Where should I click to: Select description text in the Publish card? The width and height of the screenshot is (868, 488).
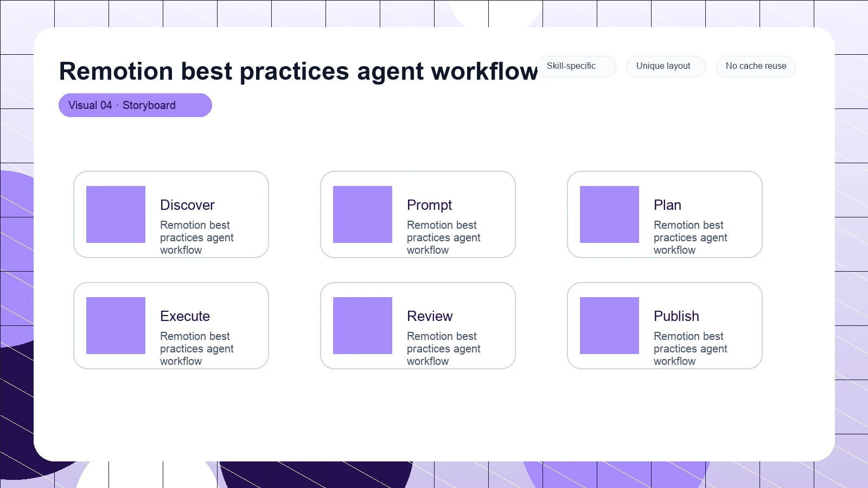coord(691,349)
